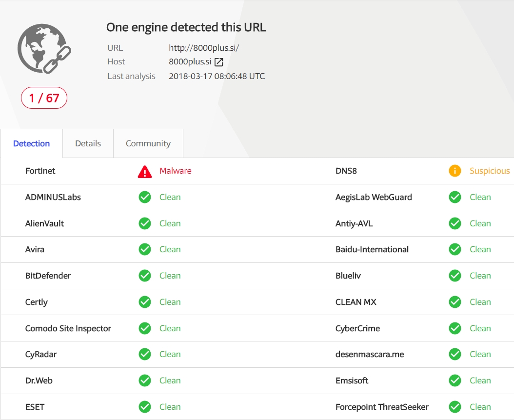
Task: Click the Comodo Site Inspector engine name
Action: pos(68,328)
